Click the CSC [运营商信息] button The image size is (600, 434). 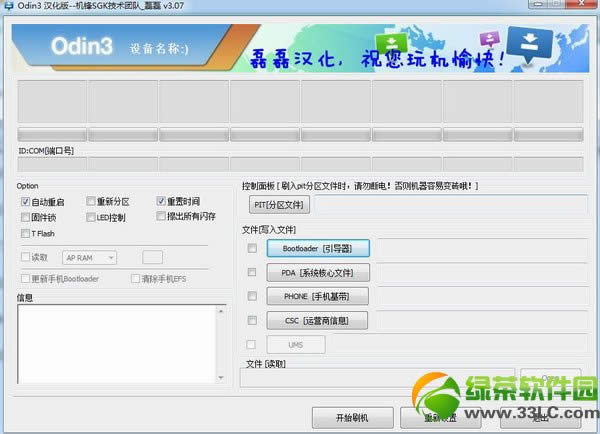(x=317, y=320)
